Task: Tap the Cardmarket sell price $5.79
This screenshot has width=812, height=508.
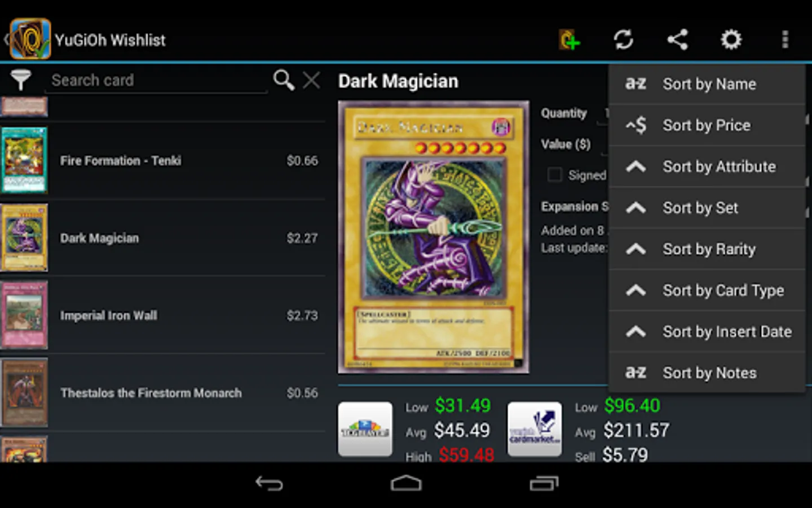Action: 625,454
